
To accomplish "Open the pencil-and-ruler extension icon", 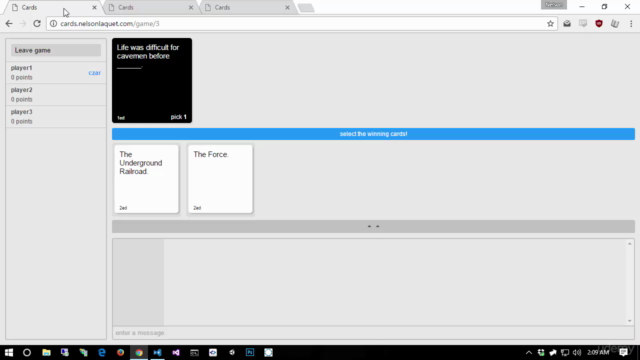I will coord(615,24).
